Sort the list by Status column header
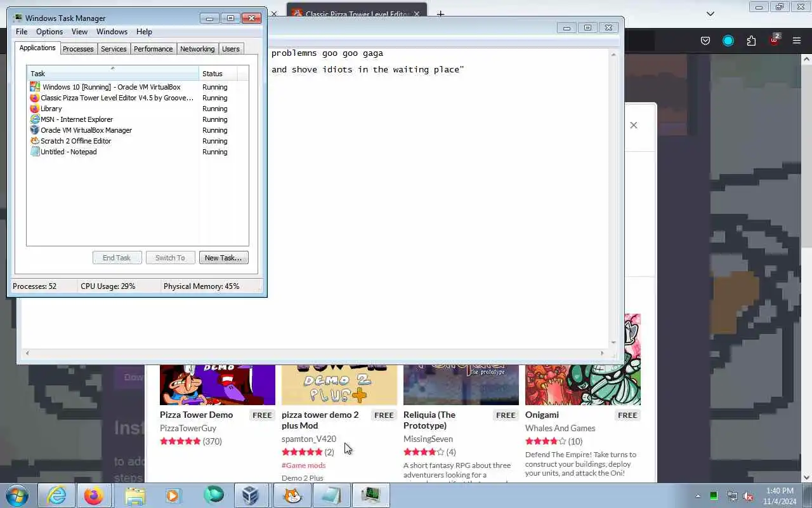This screenshot has height=508, width=812. click(218, 74)
